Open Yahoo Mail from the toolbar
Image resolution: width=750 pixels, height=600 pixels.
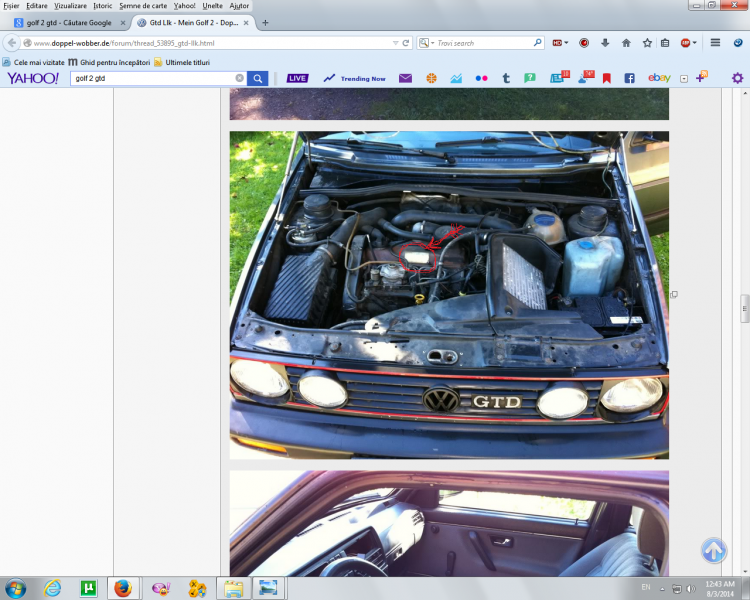(x=405, y=78)
